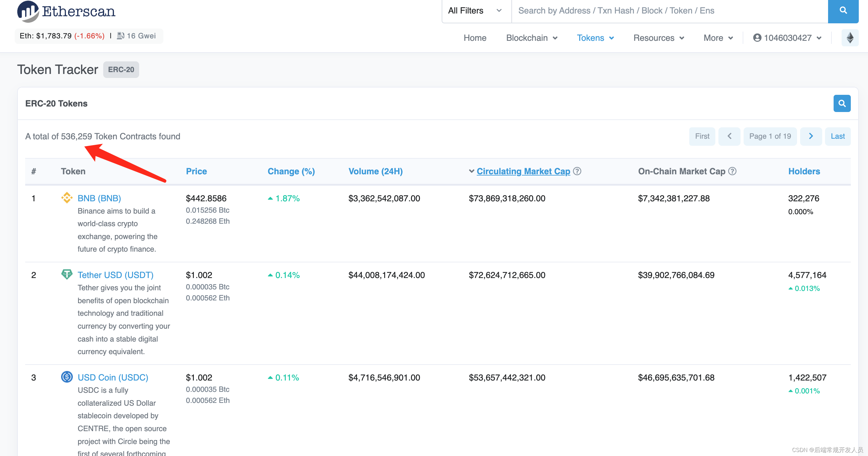
Task: Click the BNB token logo icon
Action: tap(67, 198)
